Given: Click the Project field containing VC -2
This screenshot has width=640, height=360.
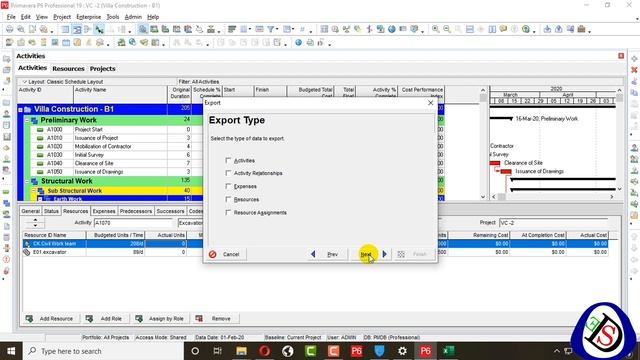Looking at the screenshot, I should tap(553, 223).
